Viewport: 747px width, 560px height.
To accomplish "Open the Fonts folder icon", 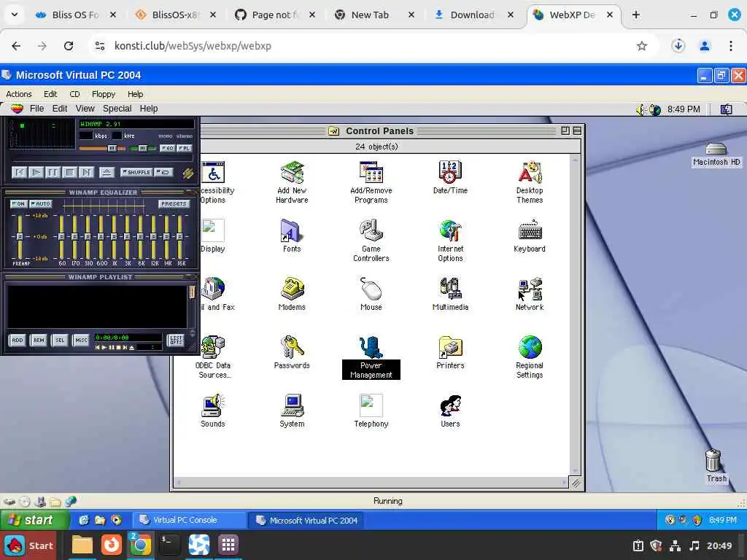I will (x=292, y=236).
